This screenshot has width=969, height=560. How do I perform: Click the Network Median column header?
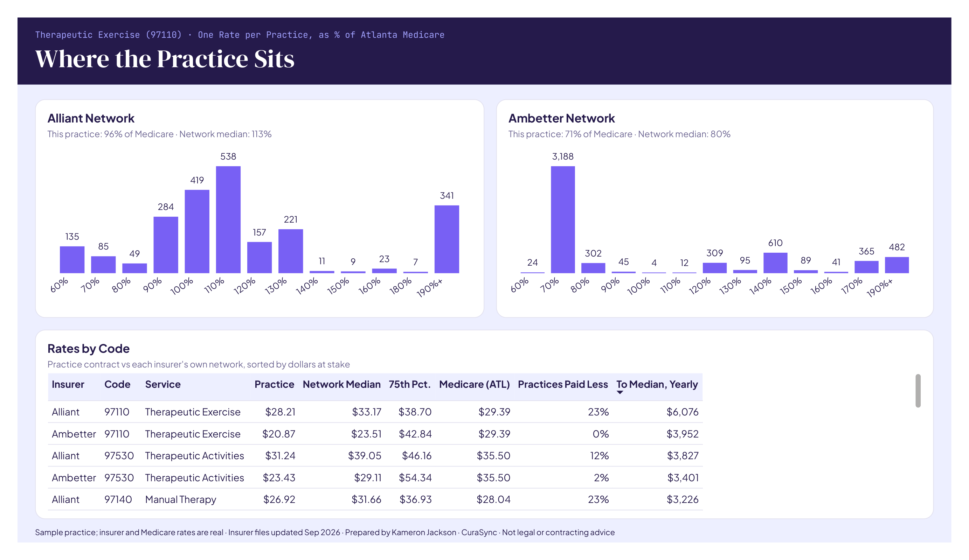click(x=341, y=384)
